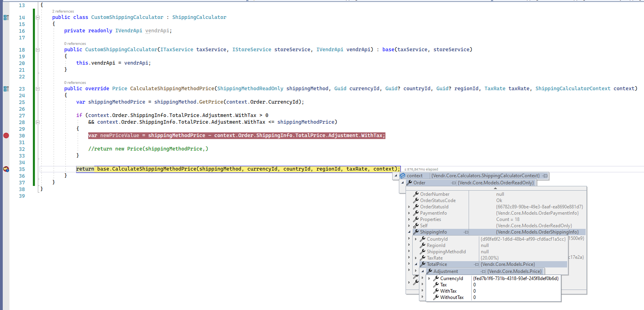Expand the CountryId property

click(x=416, y=239)
